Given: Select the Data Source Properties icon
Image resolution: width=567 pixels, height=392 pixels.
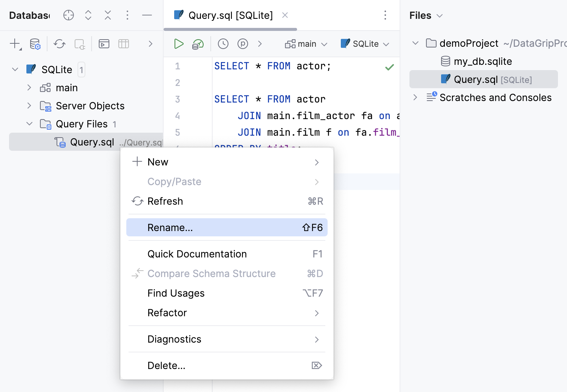Looking at the screenshot, I should pos(35,44).
